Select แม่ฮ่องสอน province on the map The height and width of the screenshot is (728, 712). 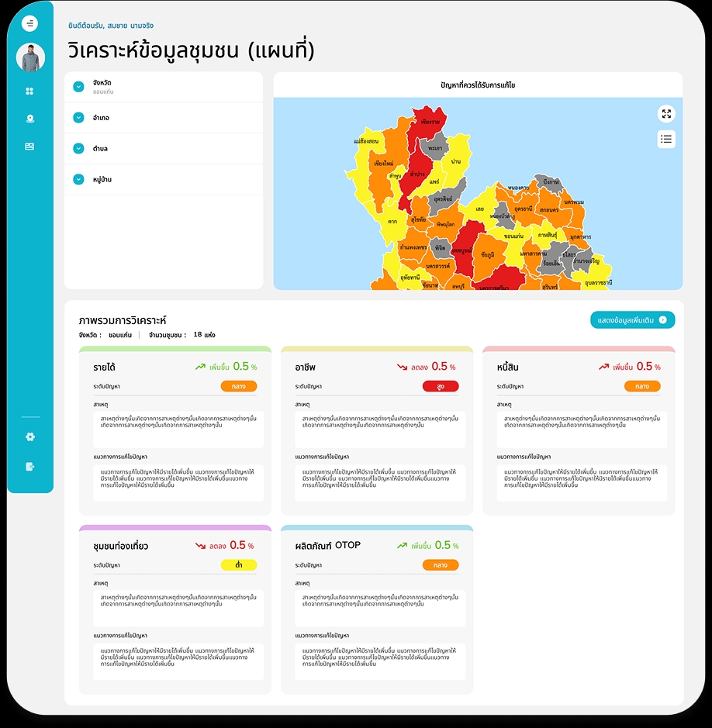pos(366,140)
